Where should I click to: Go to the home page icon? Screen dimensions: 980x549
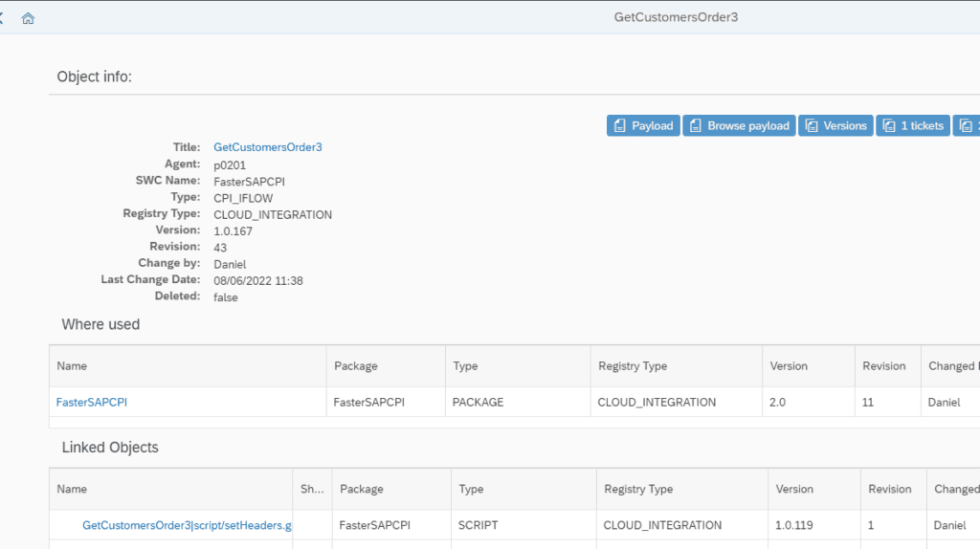[28, 18]
